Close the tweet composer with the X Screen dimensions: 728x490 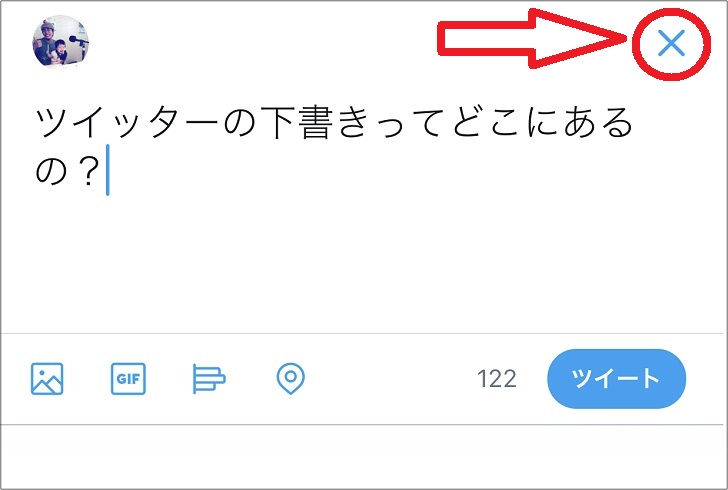point(671,43)
